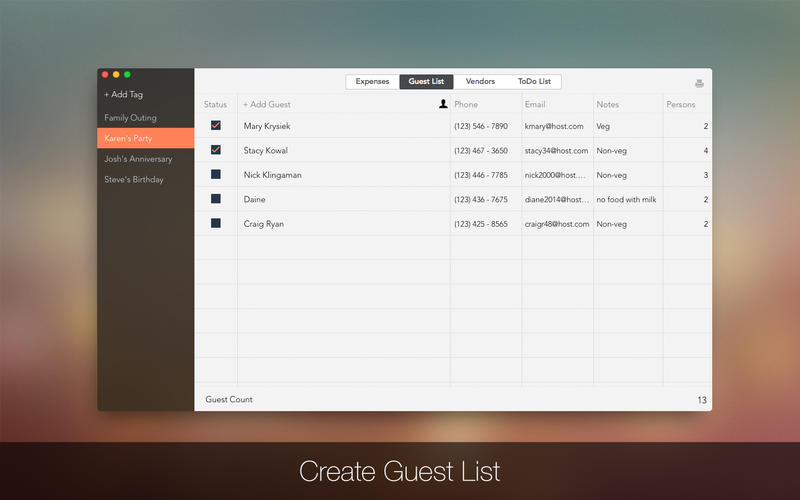Select the Mary Krysiek name cell

click(344, 126)
